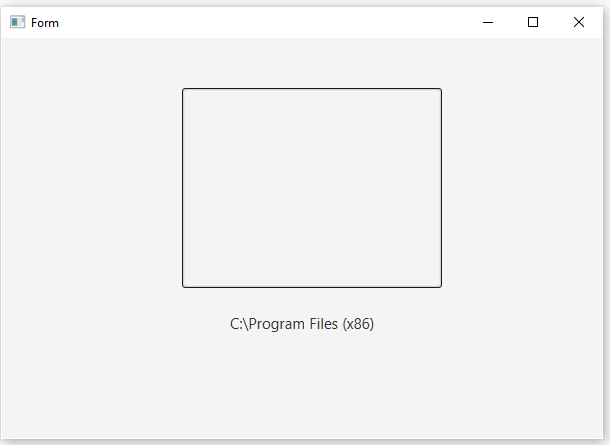Viewport: 610px width, 445px height.
Task: Close the Form window
Action: pos(579,22)
